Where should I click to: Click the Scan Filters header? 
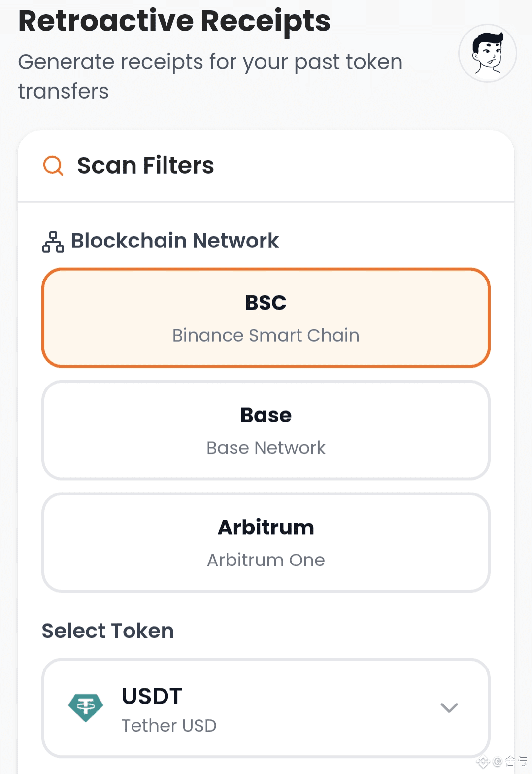pyautogui.click(x=146, y=166)
